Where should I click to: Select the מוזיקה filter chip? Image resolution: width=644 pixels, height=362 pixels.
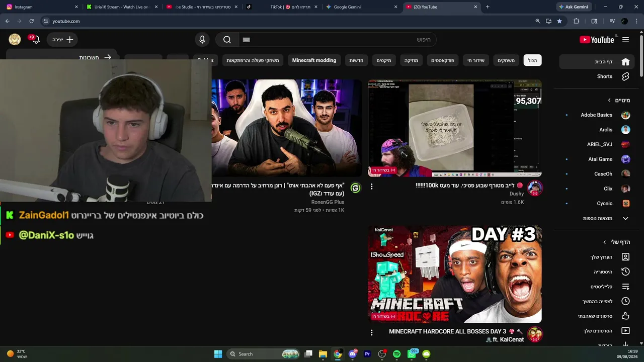point(411,60)
